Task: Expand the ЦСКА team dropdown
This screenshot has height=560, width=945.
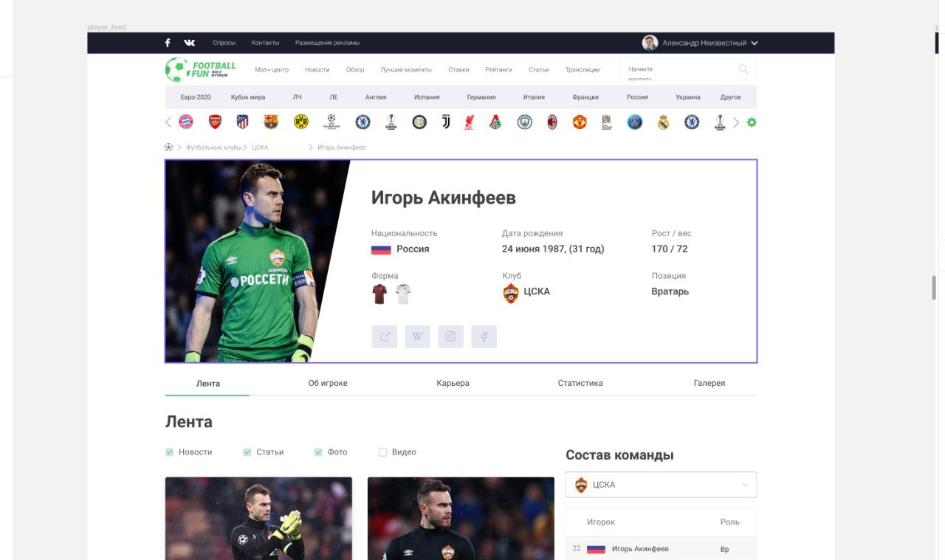Action: [661, 485]
